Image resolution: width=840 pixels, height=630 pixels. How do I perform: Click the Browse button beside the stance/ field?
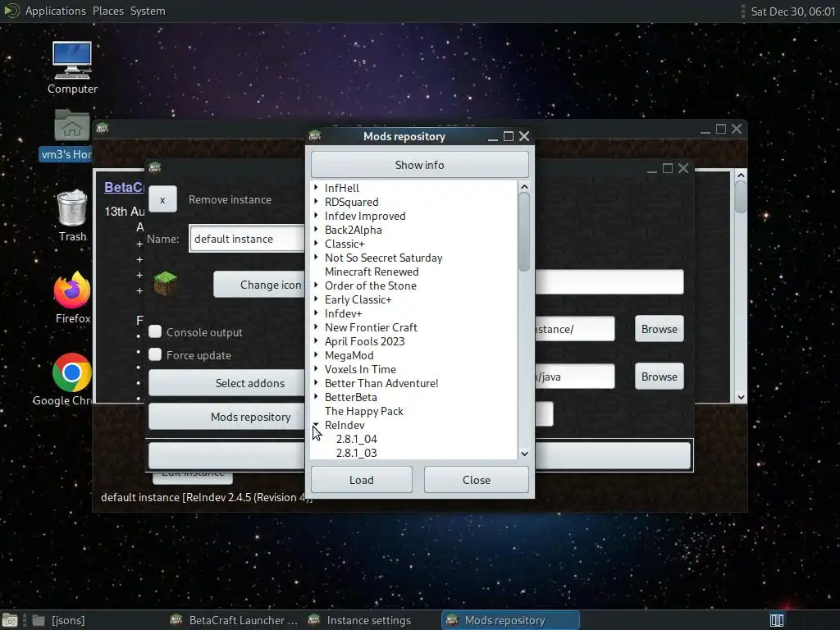(x=659, y=329)
